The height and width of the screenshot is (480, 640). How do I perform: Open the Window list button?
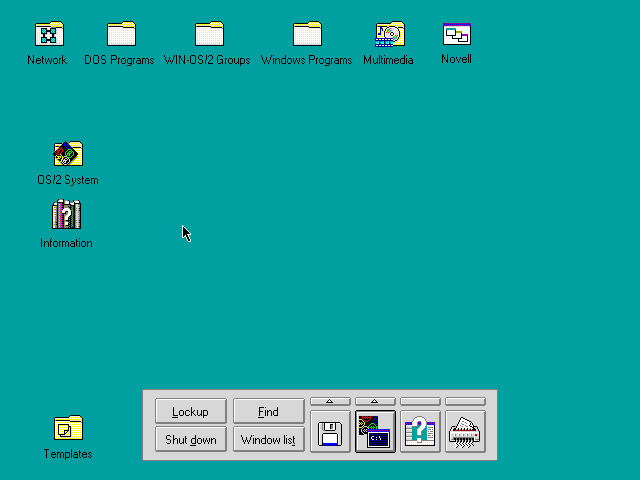[x=269, y=439]
